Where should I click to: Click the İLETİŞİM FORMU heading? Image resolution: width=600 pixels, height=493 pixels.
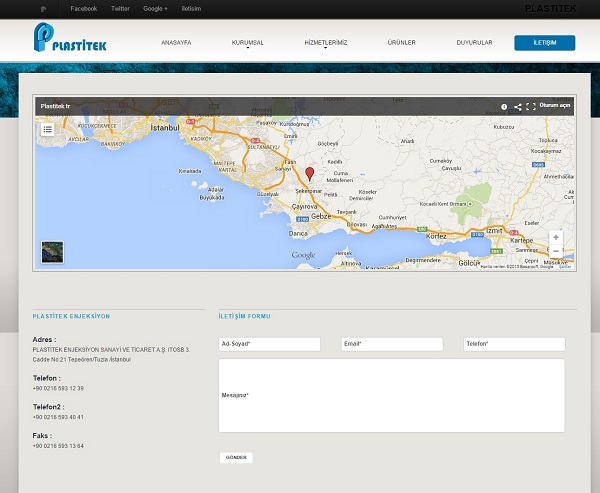pyautogui.click(x=245, y=316)
